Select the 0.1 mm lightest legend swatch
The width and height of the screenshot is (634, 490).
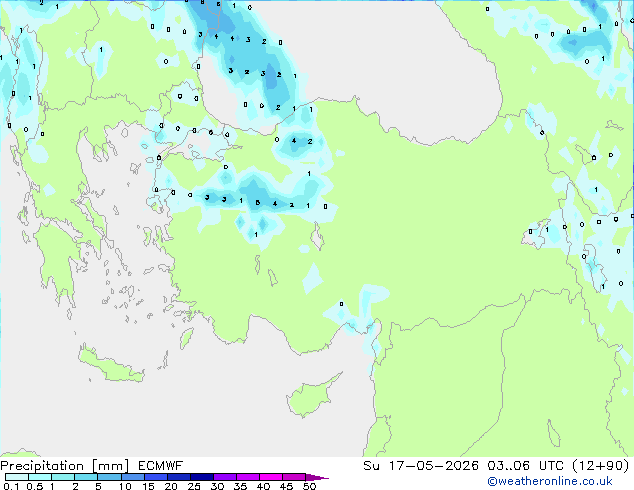tap(17, 477)
